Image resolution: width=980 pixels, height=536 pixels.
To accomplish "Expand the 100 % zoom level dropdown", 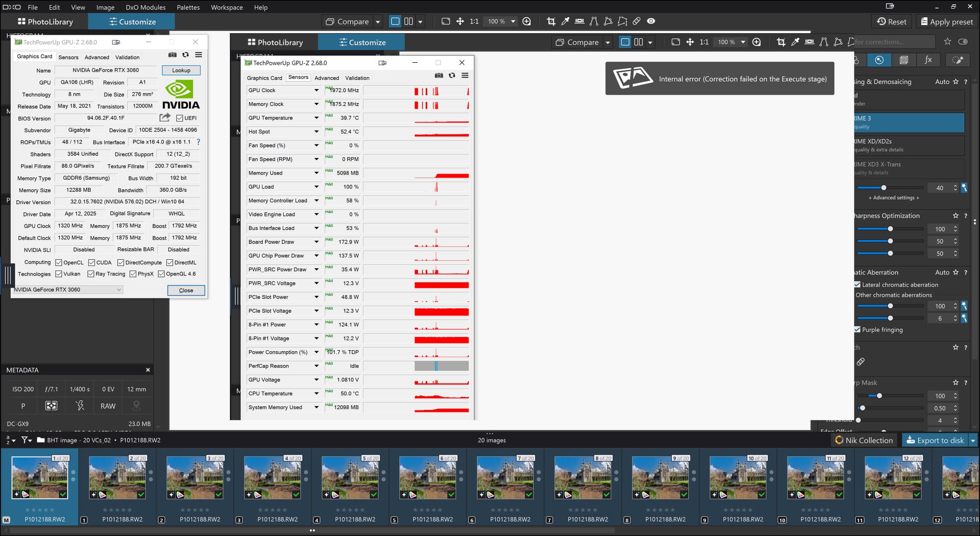I will point(513,21).
